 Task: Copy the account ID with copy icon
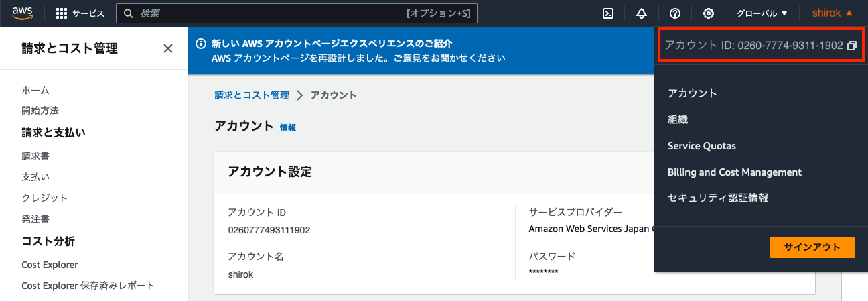(x=851, y=46)
